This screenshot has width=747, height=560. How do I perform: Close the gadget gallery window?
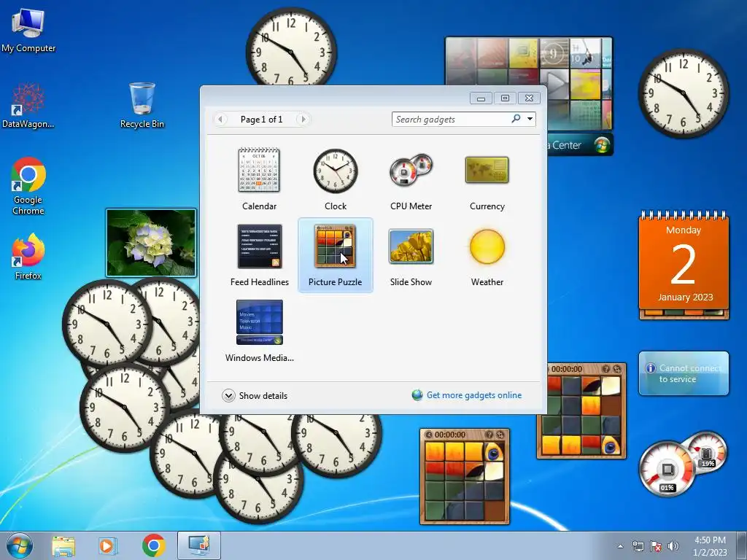tap(529, 98)
